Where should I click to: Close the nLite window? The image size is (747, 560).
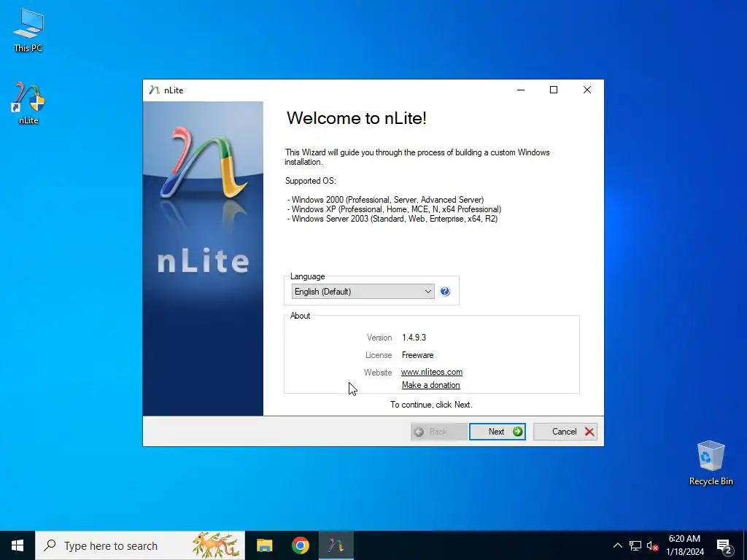587,90
